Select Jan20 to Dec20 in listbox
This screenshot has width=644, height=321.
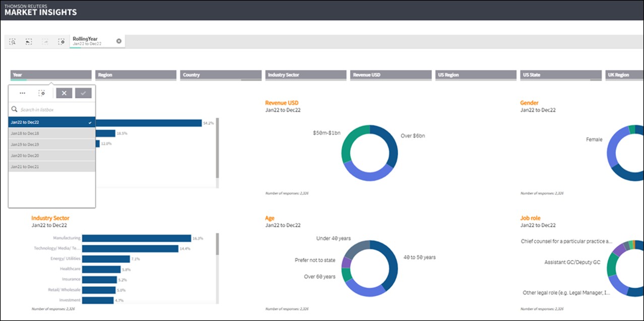point(51,155)
